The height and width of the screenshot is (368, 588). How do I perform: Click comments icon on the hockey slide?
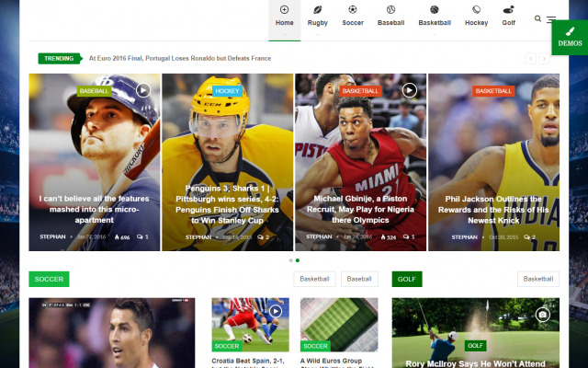click(x=260, y=237)
